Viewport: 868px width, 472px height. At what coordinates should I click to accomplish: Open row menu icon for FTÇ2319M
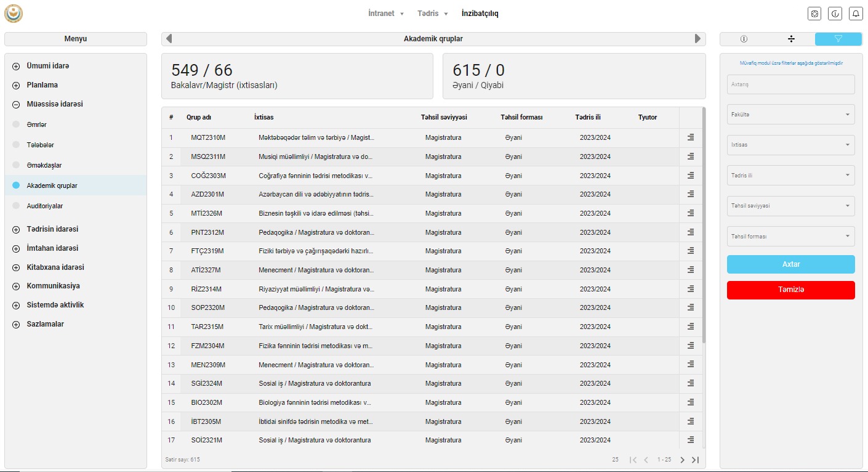[x=691, y=251]
